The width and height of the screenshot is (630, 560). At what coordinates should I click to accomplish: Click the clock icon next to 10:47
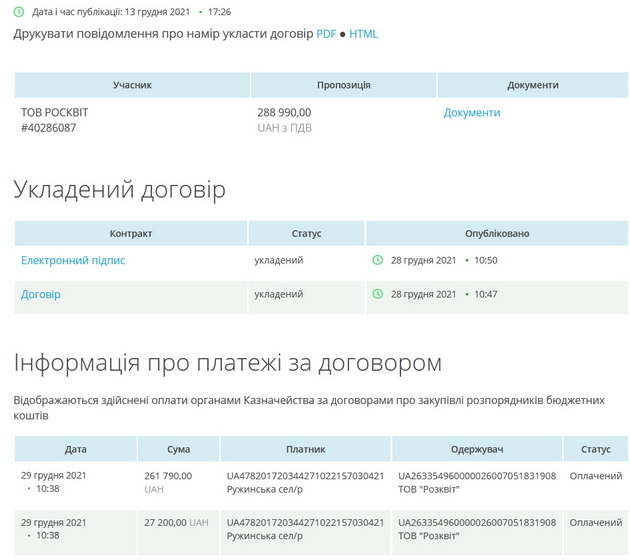click(377, 294)
